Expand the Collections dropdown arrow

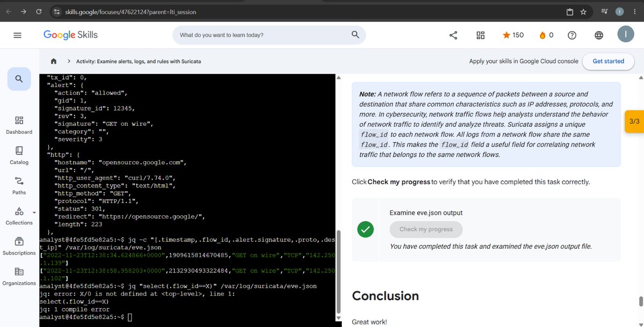(34, 212)
